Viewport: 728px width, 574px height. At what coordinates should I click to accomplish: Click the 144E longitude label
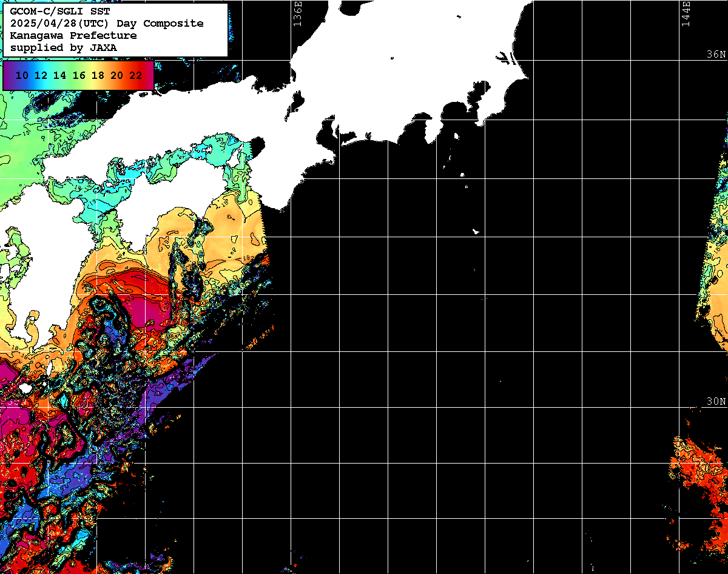pyautogui.click(x=686, y=13)
